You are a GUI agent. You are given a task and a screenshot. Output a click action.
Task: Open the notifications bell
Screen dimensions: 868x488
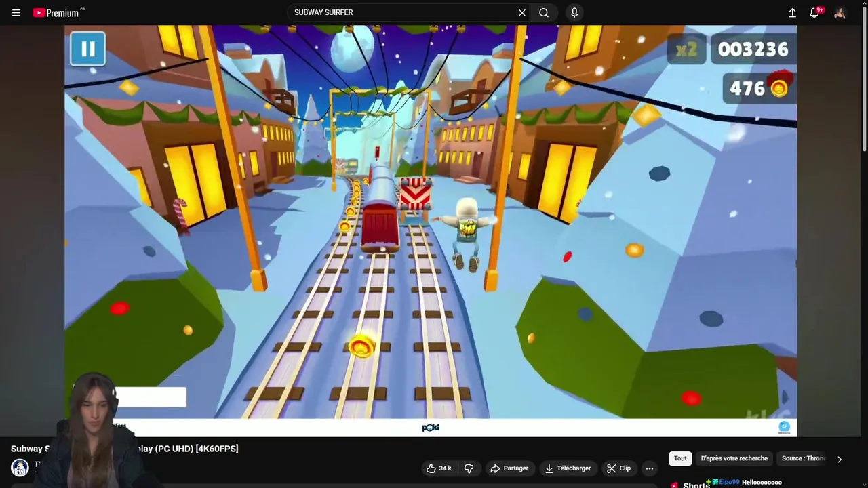pyautogui.click(x=815, y=12)
